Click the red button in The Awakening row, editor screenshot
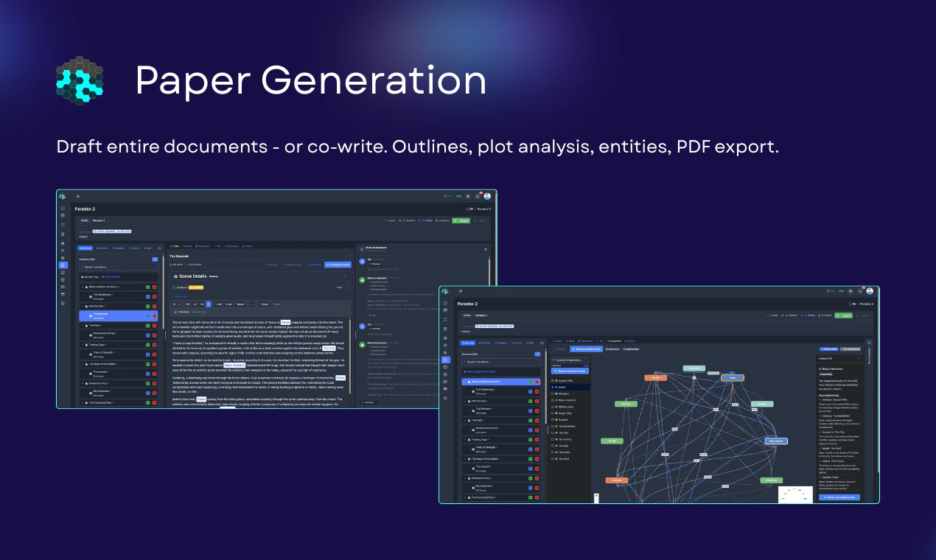Screen dimensions: 936x560 (154, 297)
